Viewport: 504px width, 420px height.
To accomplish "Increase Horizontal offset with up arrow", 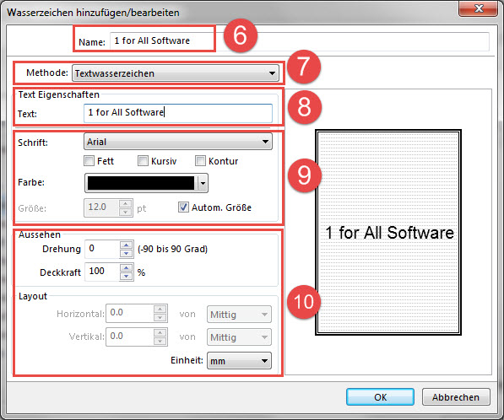I will (x=160, y=310).
